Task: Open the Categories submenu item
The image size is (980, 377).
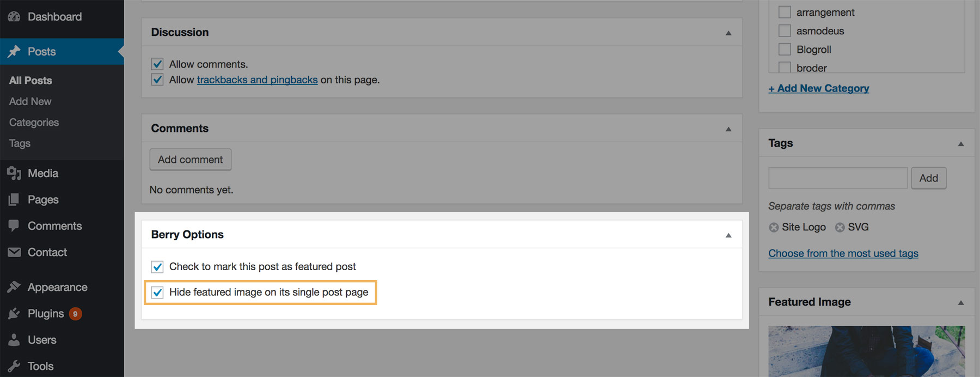Action: click(34, 123)
